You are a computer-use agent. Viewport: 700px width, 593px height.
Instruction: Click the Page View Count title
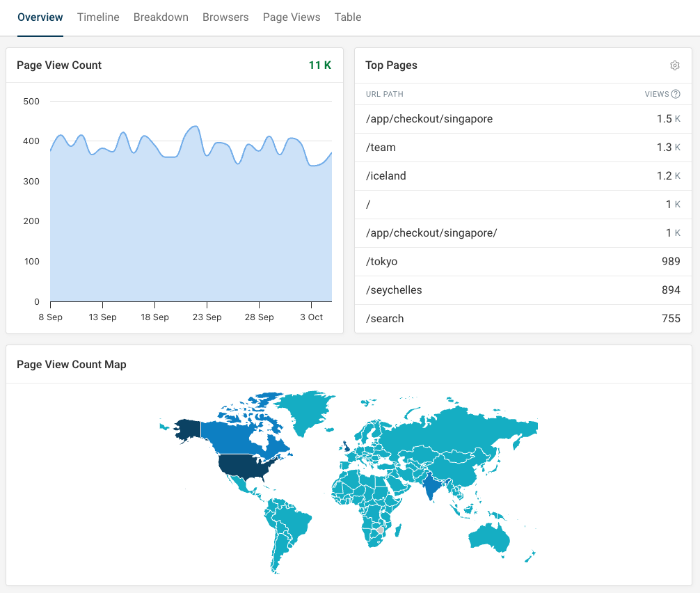click(x=59, y=65)
